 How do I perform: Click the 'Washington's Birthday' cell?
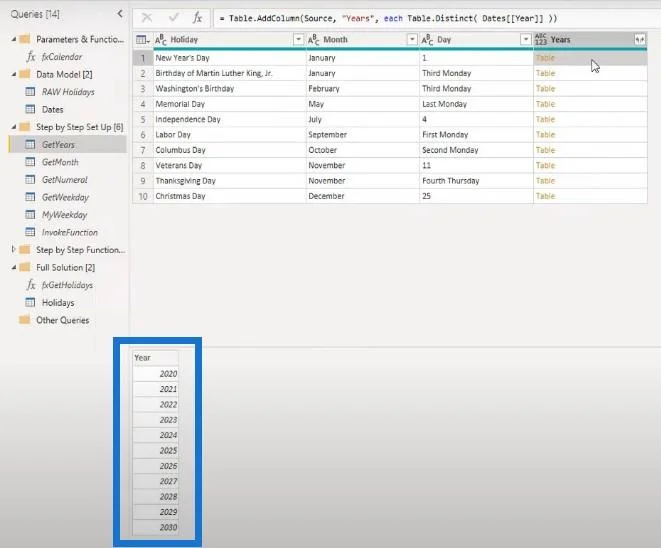coord(230,89)
